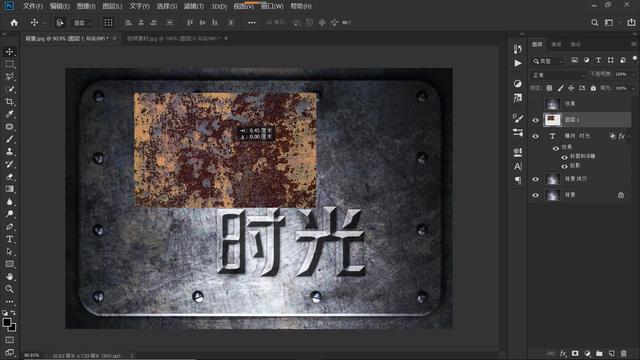
Task: Toggle visibility of 效果 effects group
Action: point(556,149)
